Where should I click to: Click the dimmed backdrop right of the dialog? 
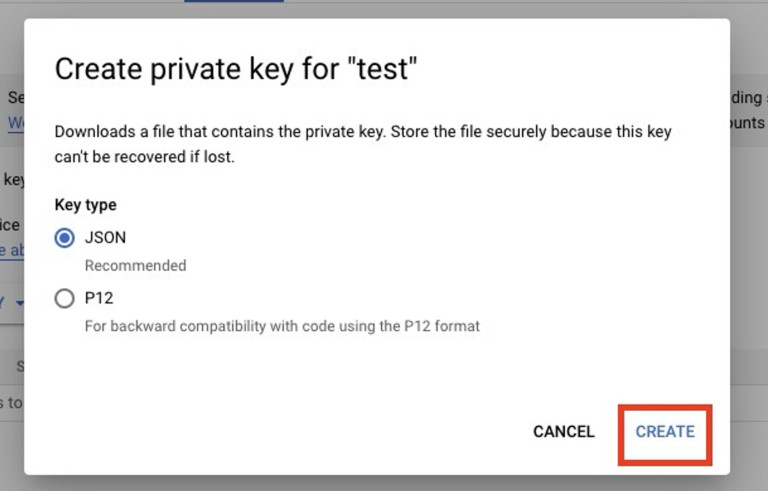point(749,250)
